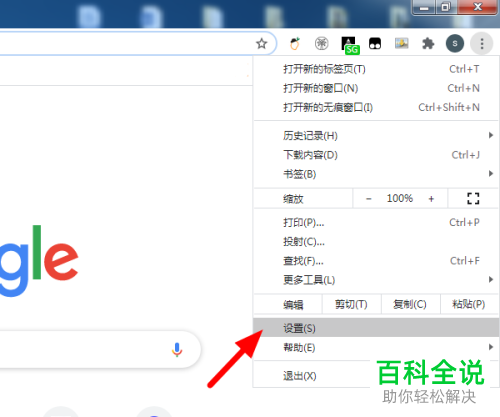Click 复制(C) copy button
This screenshot has height=417, width=500.
pos(410,304)
